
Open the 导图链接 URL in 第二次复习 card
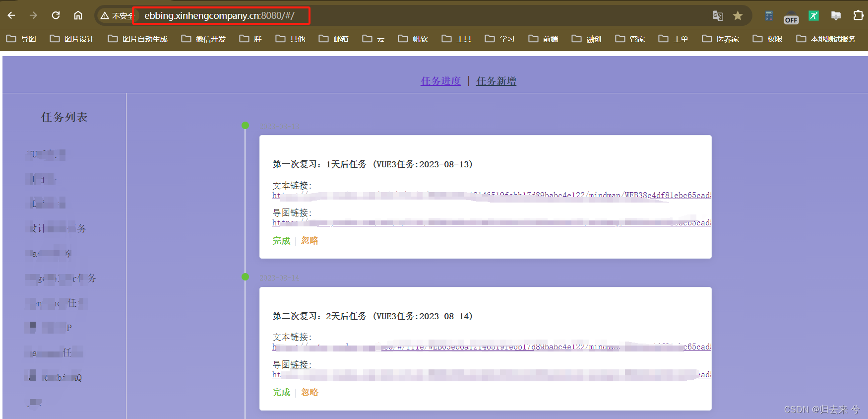pos(492,375)
